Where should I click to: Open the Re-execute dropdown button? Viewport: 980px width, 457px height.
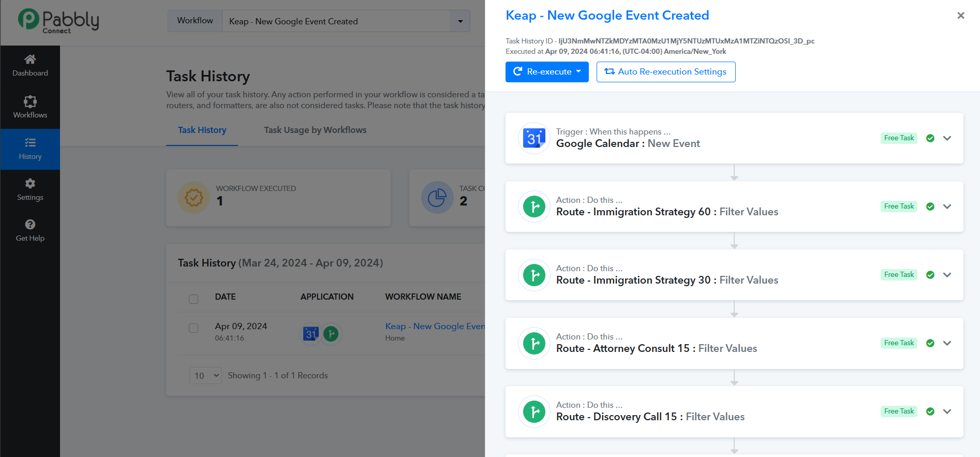pos(547,72)
